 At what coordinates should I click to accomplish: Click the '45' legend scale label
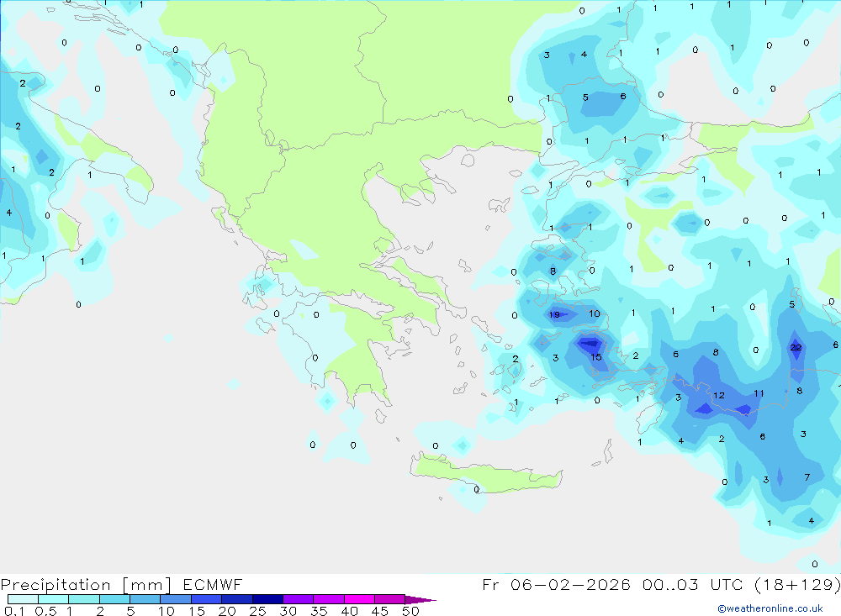coord(380,611)
